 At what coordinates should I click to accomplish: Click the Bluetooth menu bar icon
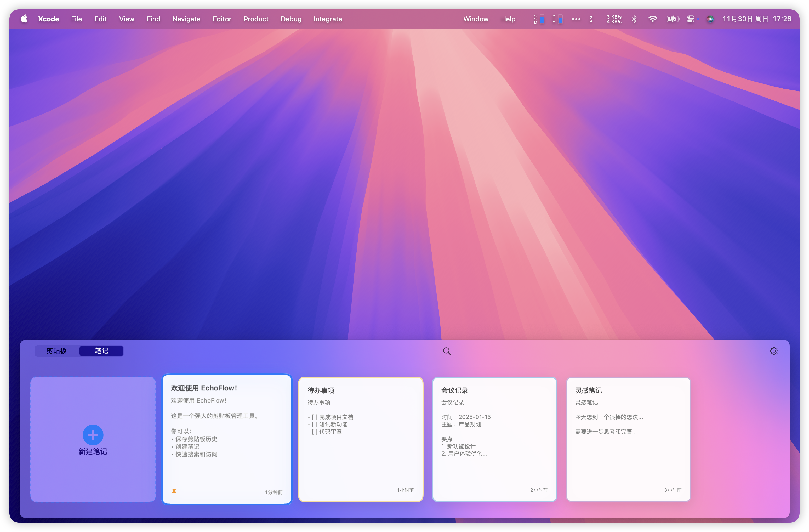634,19
